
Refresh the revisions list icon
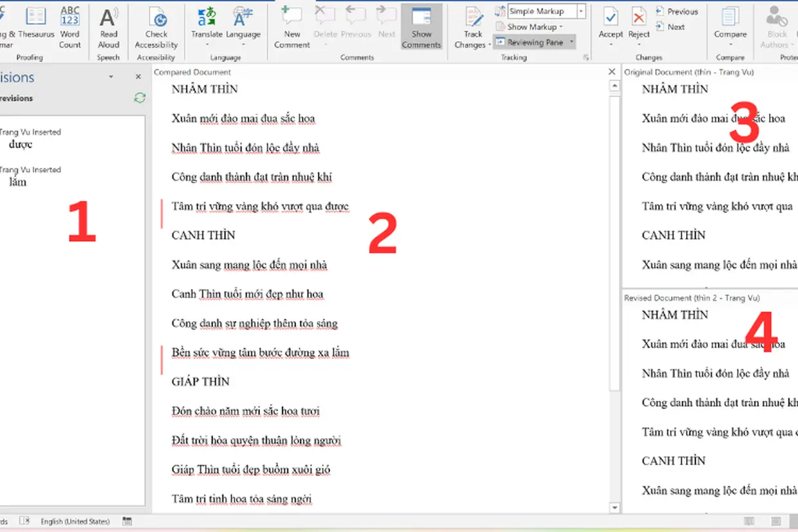click(x=140, y=98)
